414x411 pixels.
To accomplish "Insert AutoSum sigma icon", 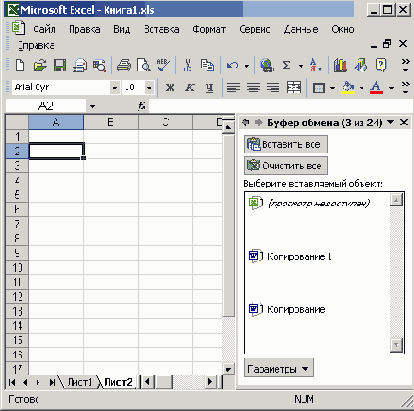I will click(x=286, y=65).
